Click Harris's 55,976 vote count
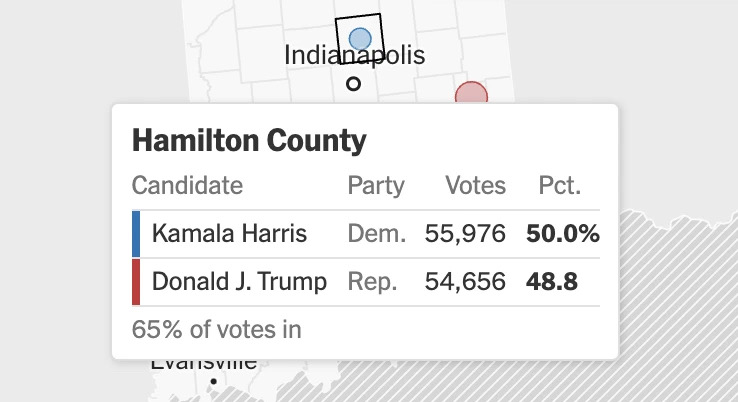 coord(465,233)
